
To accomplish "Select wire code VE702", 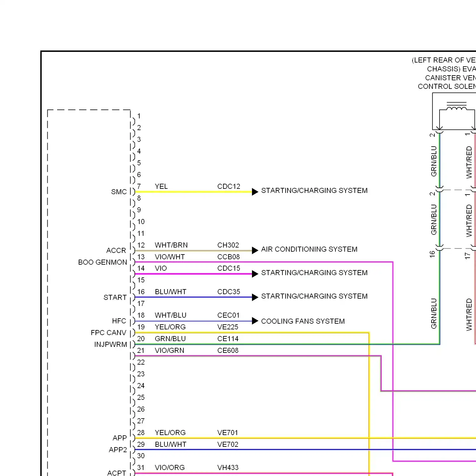I will point(228,444).
